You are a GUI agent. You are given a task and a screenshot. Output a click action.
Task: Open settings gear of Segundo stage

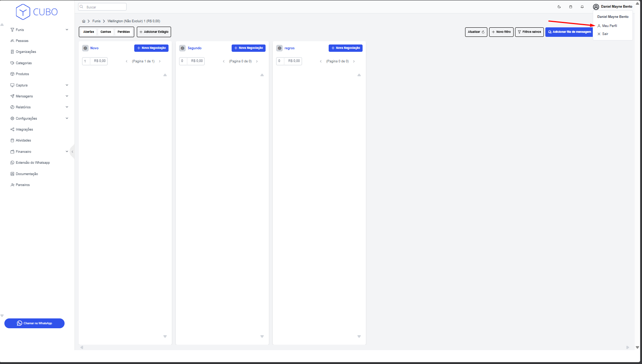point(182,48)
